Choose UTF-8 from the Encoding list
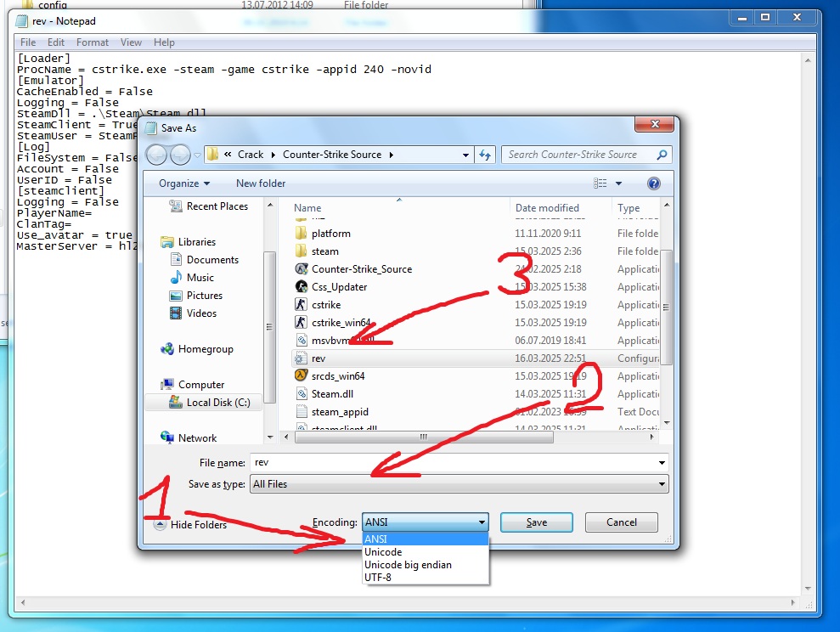Screen dimensions: 840x632 tap(377, 578)
